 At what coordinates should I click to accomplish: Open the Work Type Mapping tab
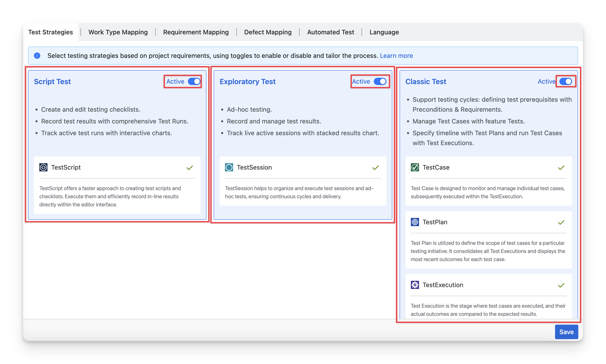click(x=118, y=32)
